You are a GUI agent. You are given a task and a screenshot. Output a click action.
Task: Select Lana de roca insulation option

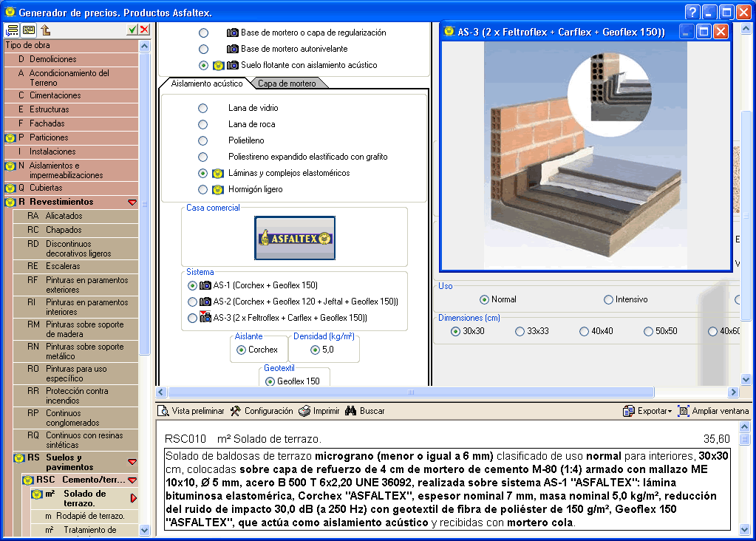(x=203, y=124)
